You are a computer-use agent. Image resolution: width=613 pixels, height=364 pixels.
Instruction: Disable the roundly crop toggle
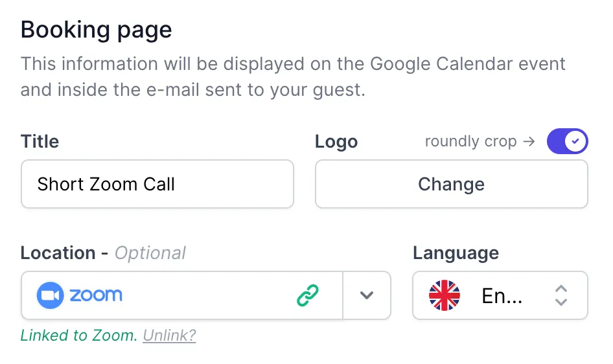point(567,141)
